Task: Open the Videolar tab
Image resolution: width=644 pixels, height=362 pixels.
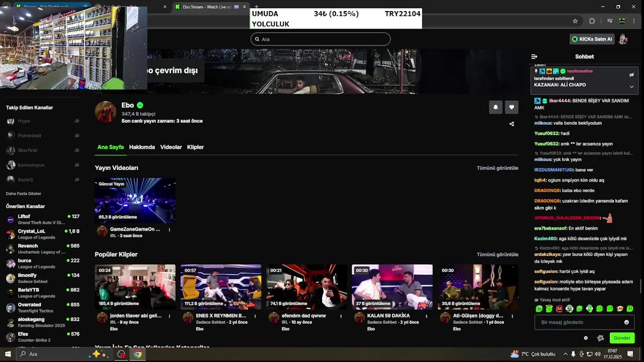Action: [x=171, y=147]
